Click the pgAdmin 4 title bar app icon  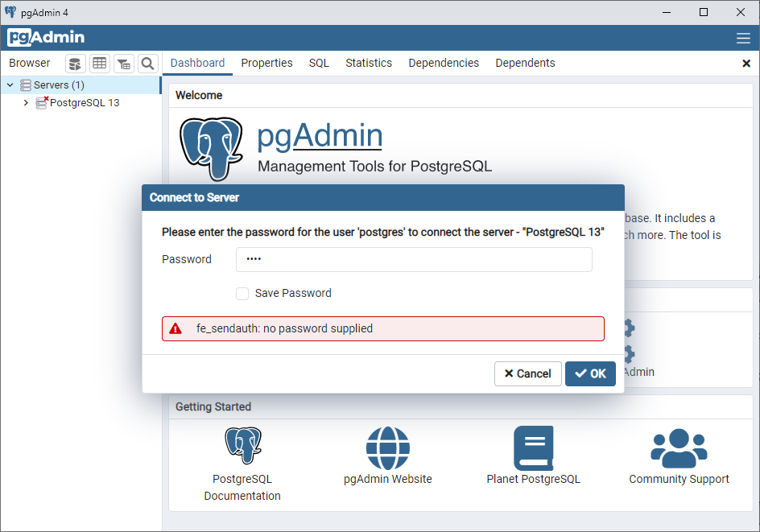tap(10, 12)
